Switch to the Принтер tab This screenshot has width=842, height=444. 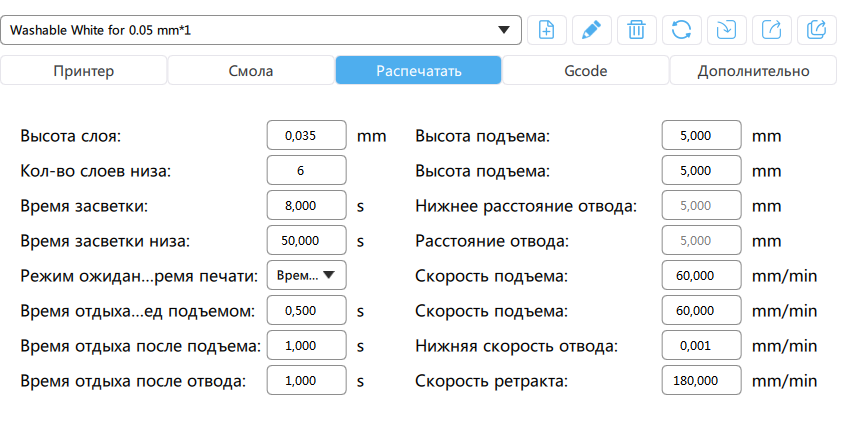pos(84,70)
